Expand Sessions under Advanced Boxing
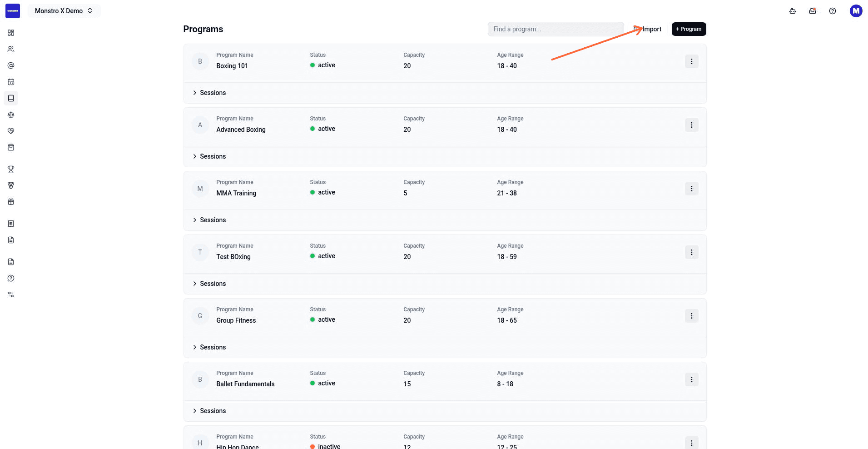Image resolution: width=868 pixels, height=449 pixels. (x=209, y=156)
